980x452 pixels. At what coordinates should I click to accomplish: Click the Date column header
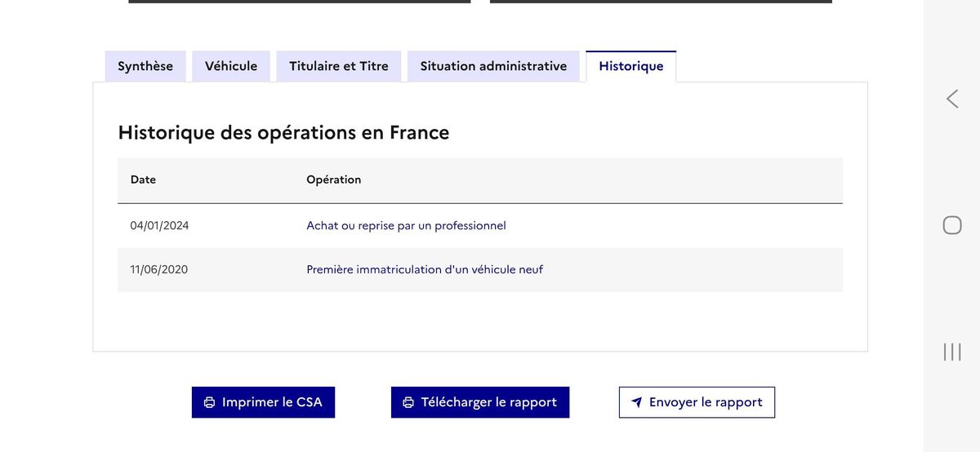[x=143, y=179]
